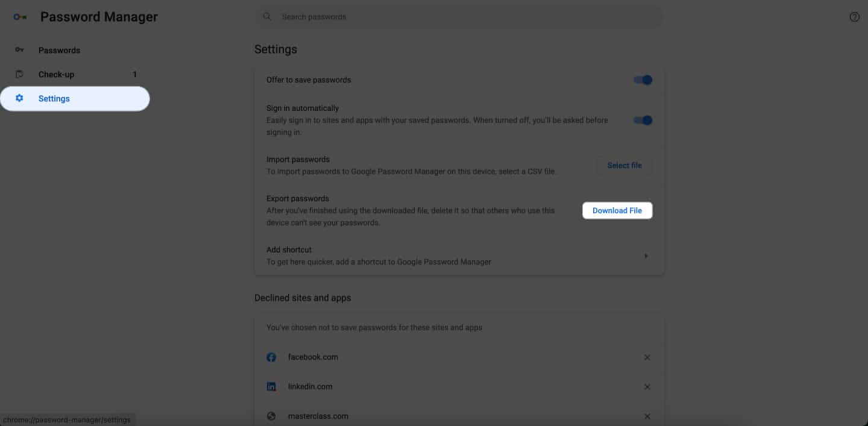This screenshot has height=426, width=868.
Task: Click the masterclass.com globe icon
Action: coord(271,416)
